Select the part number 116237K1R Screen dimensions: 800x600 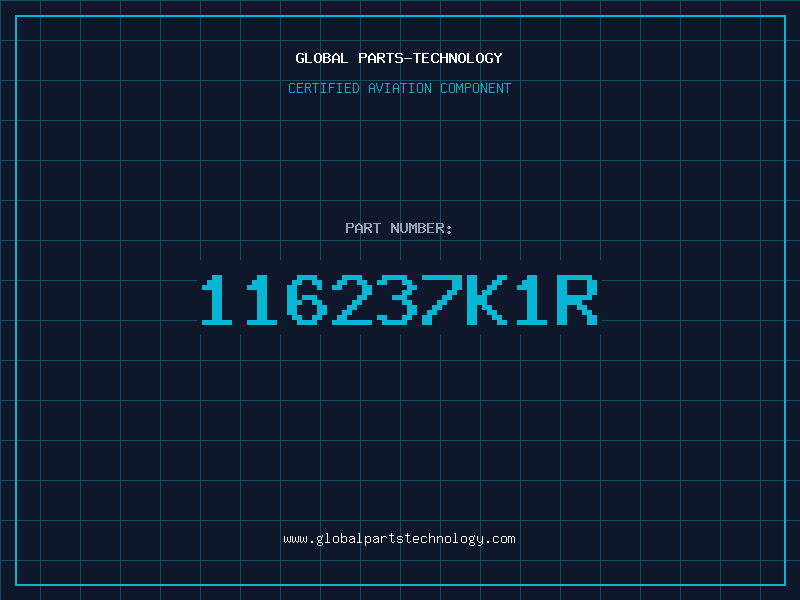(x=399, y=300)
